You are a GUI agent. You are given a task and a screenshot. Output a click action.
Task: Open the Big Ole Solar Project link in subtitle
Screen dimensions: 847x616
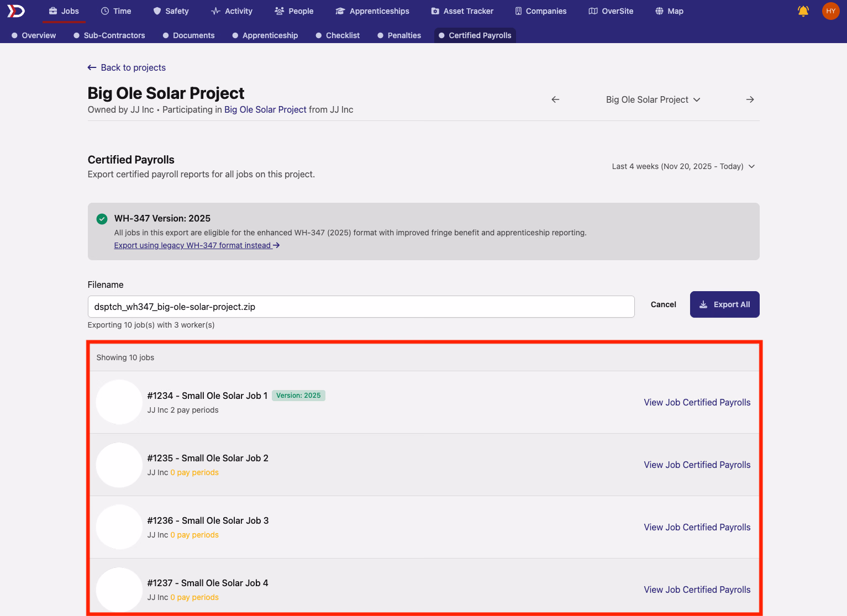click(x=265, y=109)
